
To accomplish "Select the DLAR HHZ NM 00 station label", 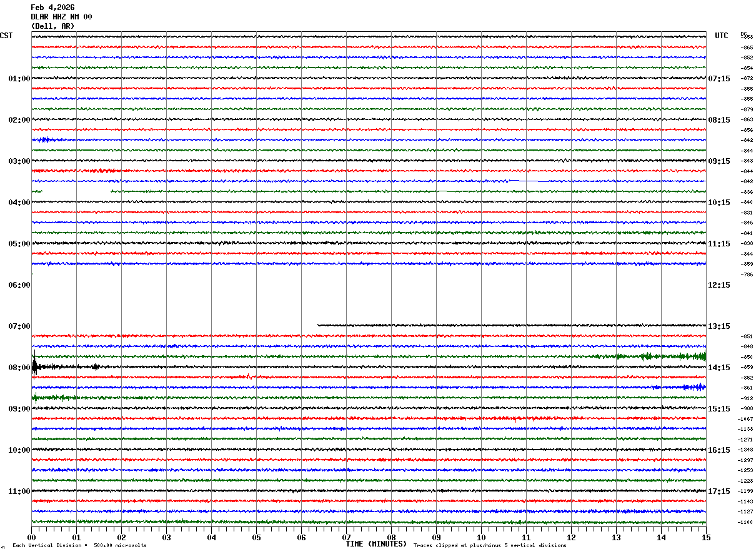I will coord(61,17).
